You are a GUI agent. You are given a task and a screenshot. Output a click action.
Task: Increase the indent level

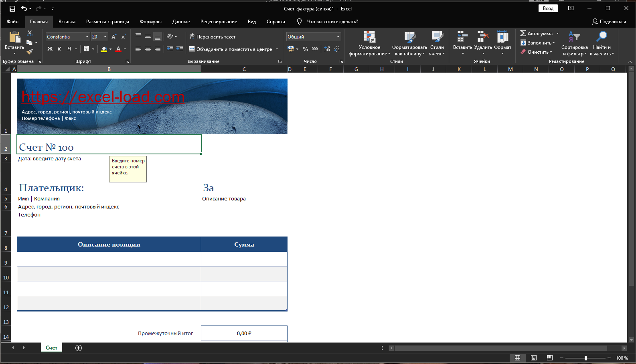[x=180, y=49]
